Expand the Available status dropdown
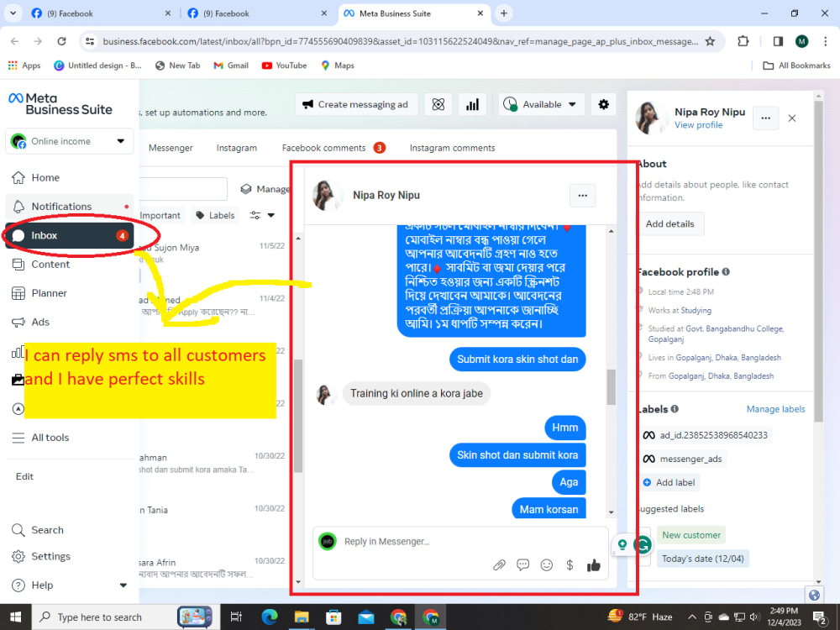This screenshot has width=840, height=630. click(x=541, y=104)
